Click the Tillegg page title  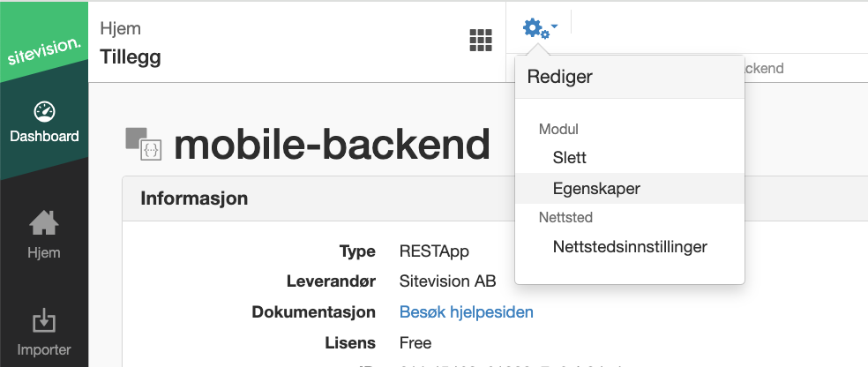click(x=131, y=57)
